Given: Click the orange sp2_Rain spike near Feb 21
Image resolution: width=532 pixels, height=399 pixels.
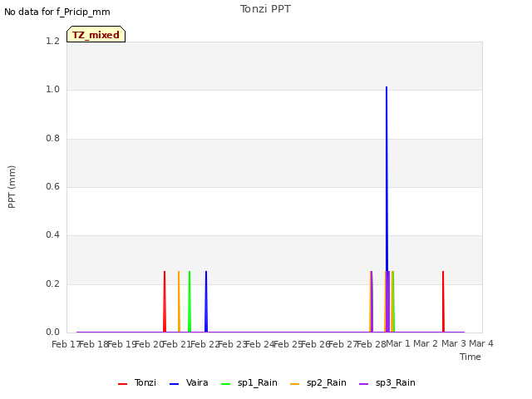Looking at the screenshot, I should click(x=179, y=301).
